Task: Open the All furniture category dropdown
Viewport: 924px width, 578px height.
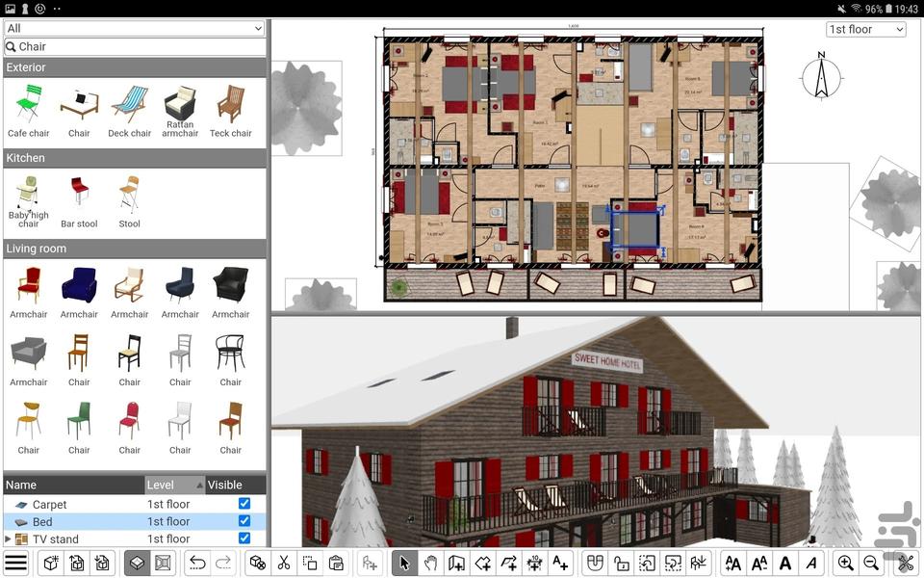Action: pyautogui.click(x=135, y=28)
